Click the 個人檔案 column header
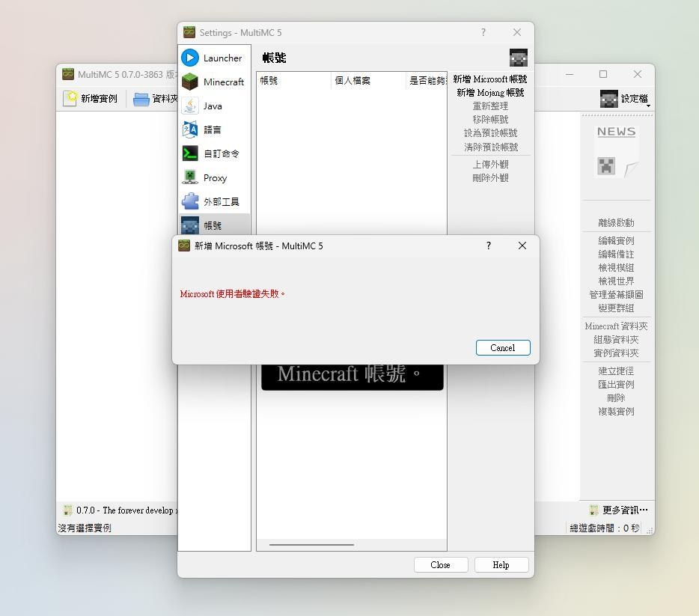 [369, 81]
